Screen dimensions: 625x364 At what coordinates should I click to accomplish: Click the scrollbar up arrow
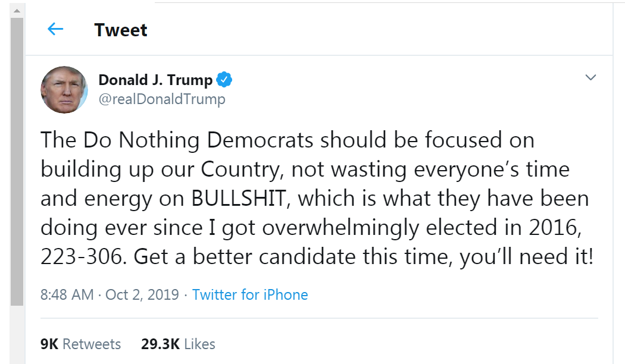pyautogui.click(x=17, y=11)
